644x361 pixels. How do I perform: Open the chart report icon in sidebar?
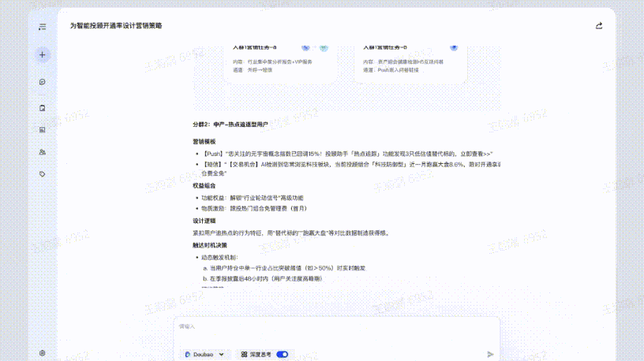(x=43, y=129)
